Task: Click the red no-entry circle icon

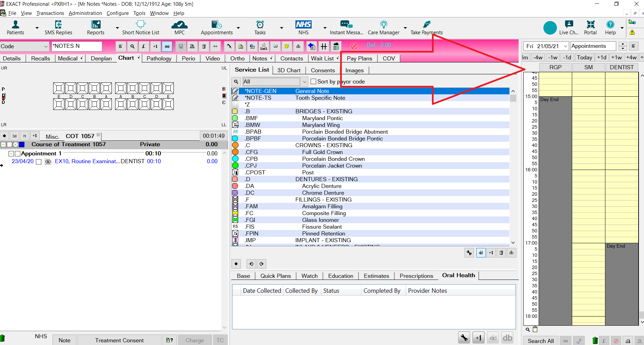Action: tap(354, 46)
